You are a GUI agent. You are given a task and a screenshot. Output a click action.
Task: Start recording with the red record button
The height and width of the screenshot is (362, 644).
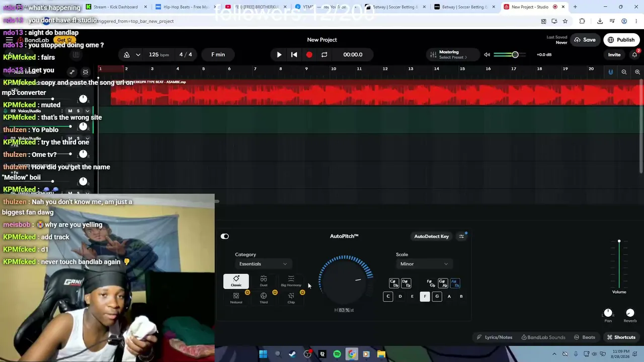[309, 54]
